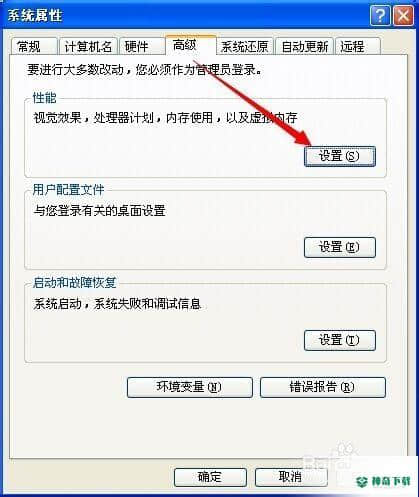Switch to the 常规 tab
This screenshot has width=419, height=497.
(x=34, y=46)
